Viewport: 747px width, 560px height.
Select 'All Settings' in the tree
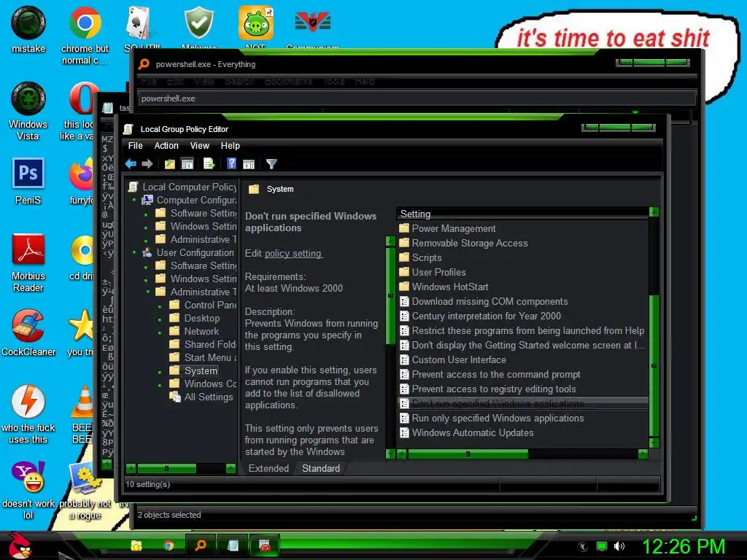point(208,397)
